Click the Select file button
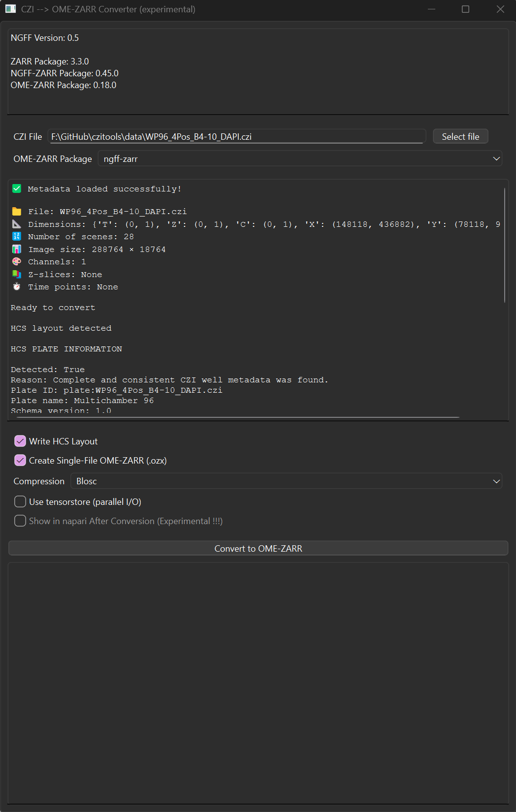The height and width of the screenshot is (812, 516). pyautogui.click(x=460, y=136)
